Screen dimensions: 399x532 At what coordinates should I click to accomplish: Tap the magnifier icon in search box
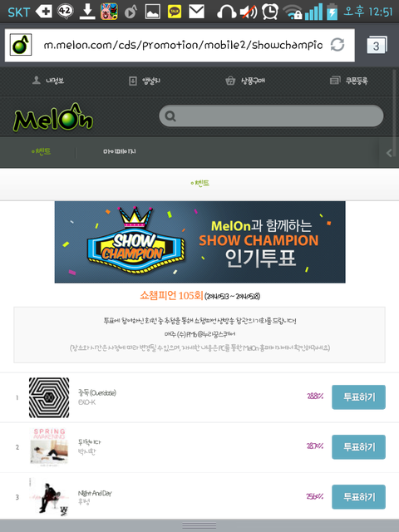170,116
